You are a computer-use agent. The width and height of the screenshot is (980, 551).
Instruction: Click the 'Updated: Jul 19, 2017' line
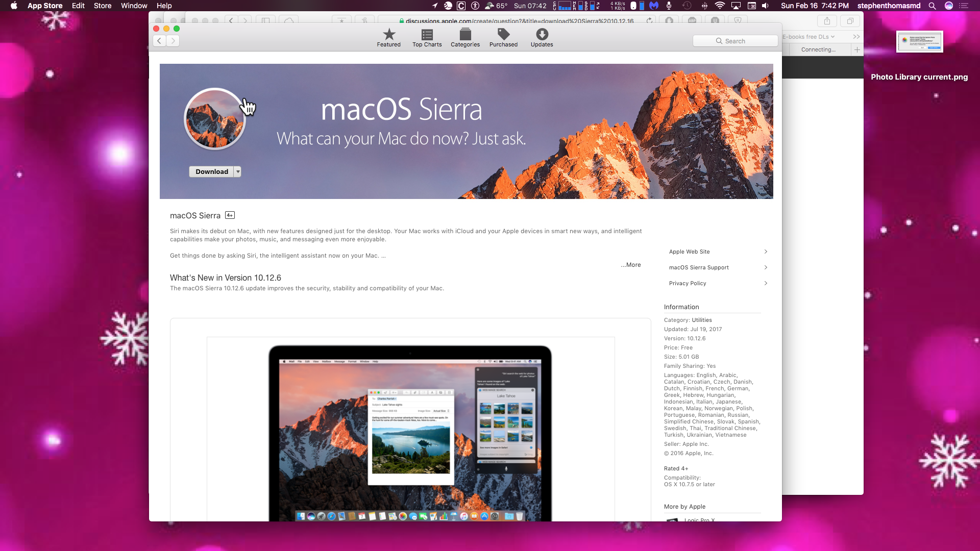[693, 329]
